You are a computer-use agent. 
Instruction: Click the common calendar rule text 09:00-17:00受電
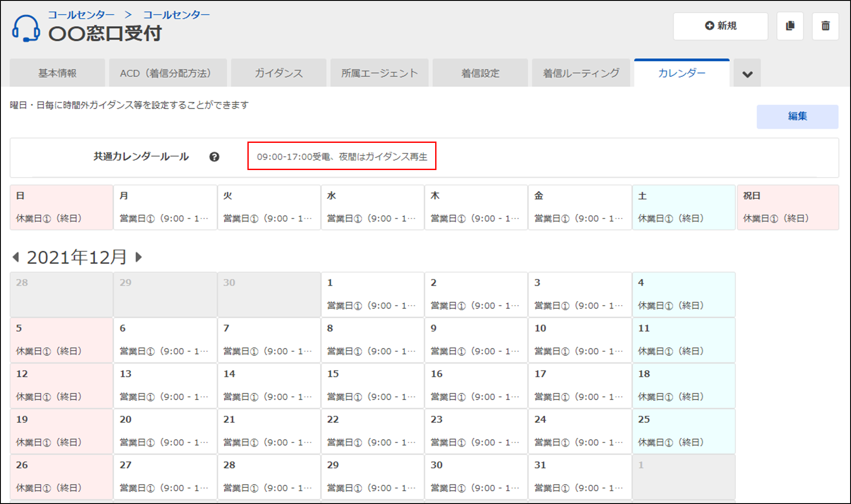pyautogui.click(x=342, y=156)
